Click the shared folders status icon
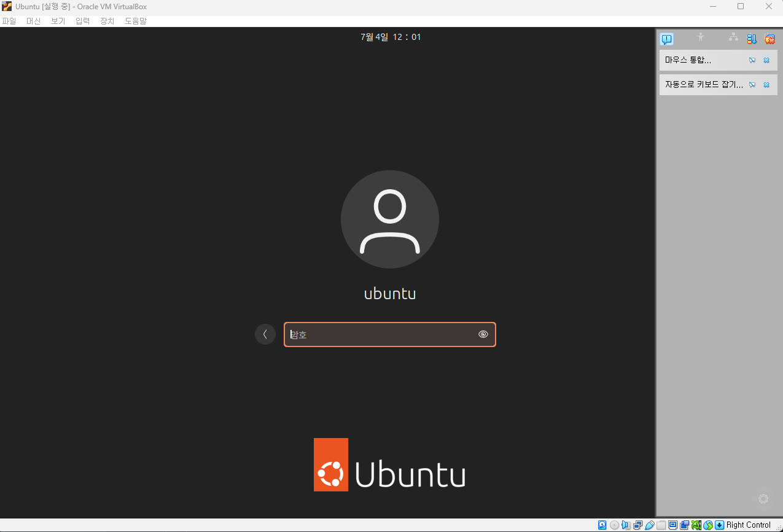This screenshot has width=783, height=532. click(661, 525)
